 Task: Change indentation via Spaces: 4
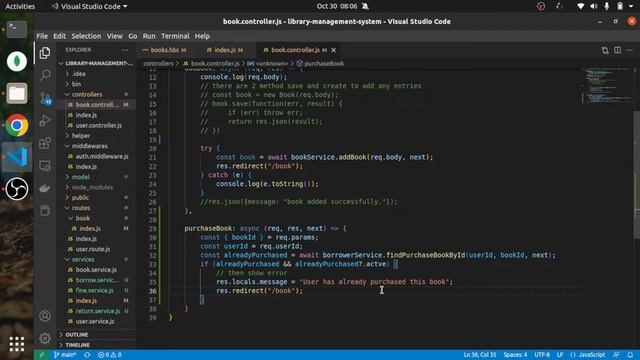(515, 355)
